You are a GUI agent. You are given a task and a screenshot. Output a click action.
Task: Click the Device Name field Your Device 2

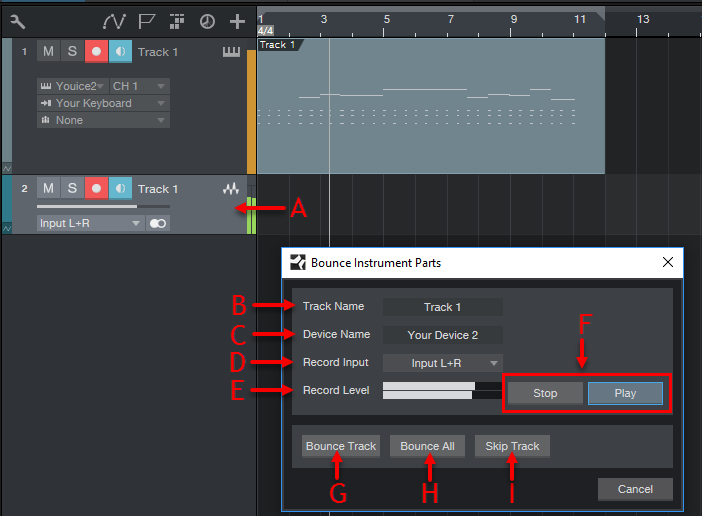(443, 335)
